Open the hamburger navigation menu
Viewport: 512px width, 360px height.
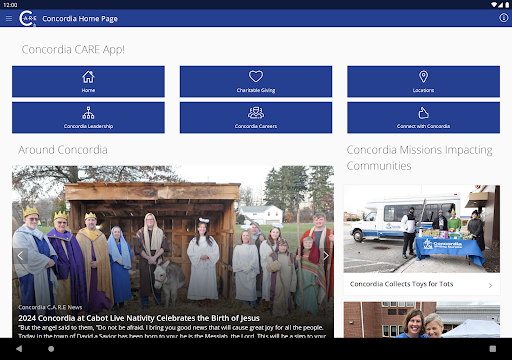(x=9, y=19)
